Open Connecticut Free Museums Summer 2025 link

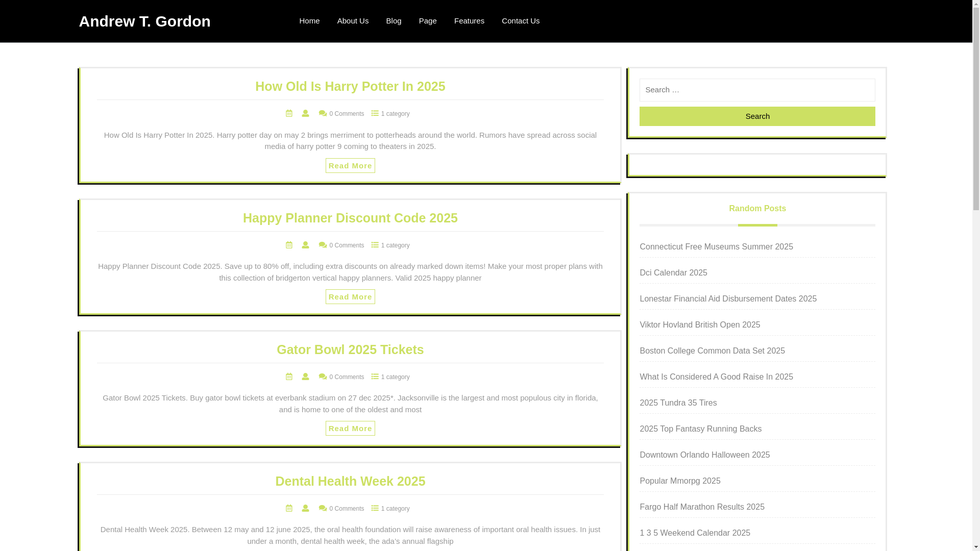(716, 247)
